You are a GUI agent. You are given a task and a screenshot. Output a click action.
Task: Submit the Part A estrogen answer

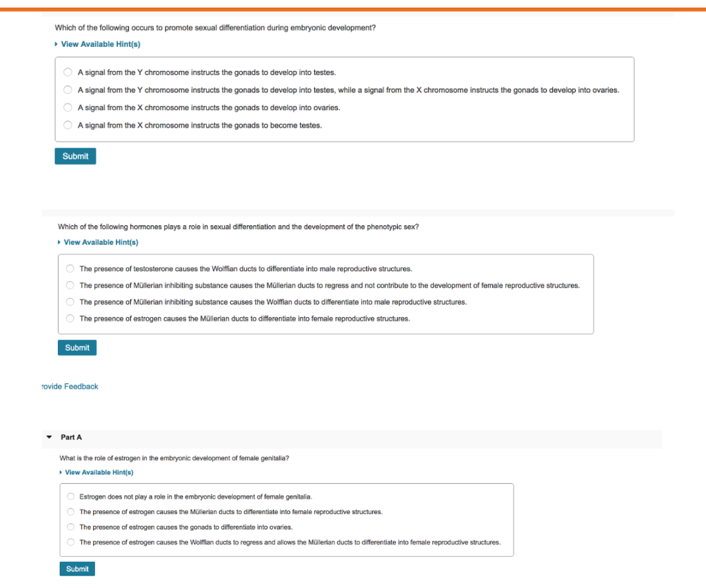pos(77,569)
